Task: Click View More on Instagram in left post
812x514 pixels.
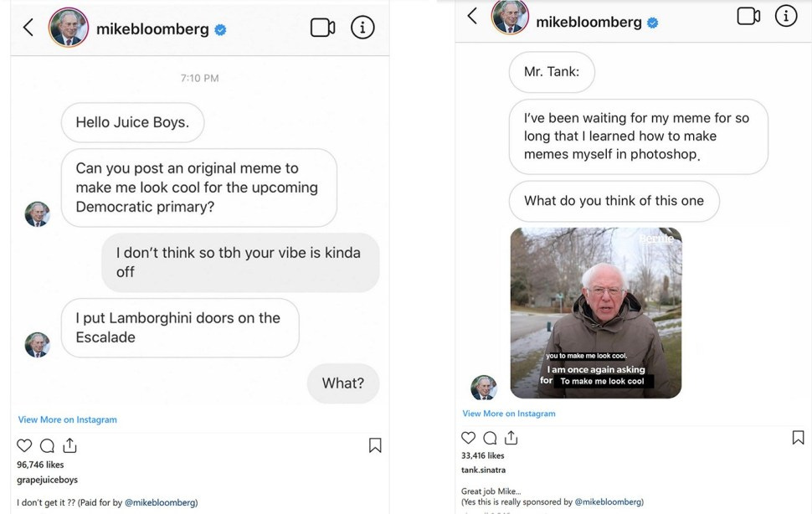Action: pos(67,419)
